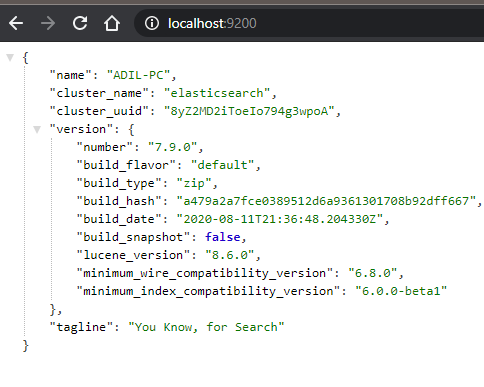The width and height of the screenshot is (484, 387).
Task: Select the uuid "8yZ2MD2iToeIo794g3wpoA"
Action: click(249, 111)
